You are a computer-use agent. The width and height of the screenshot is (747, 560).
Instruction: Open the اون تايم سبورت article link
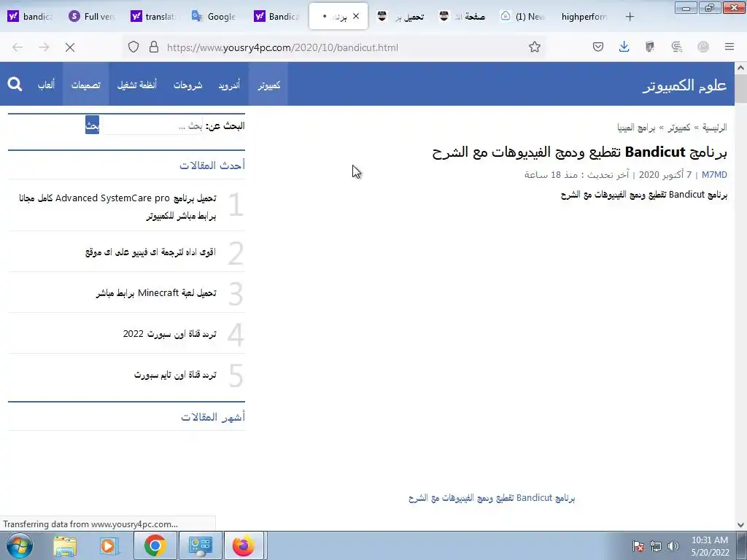pyautogui.click(x=175, y=375)
